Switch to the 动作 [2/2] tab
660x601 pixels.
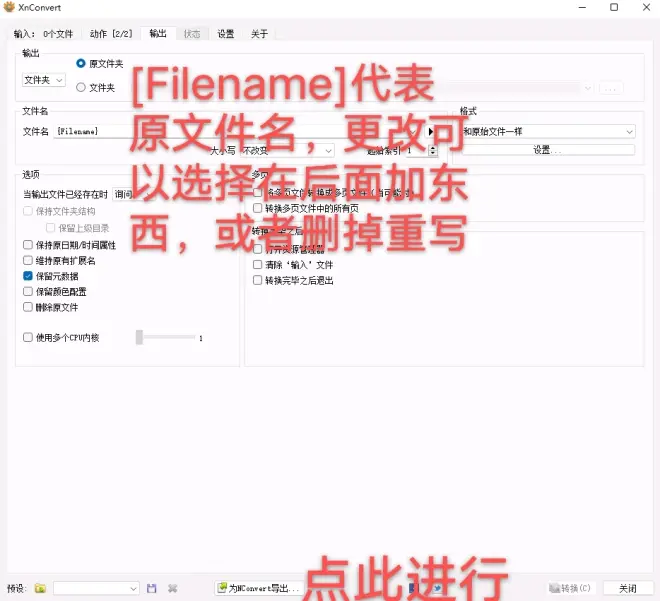(x=111, y=34)
